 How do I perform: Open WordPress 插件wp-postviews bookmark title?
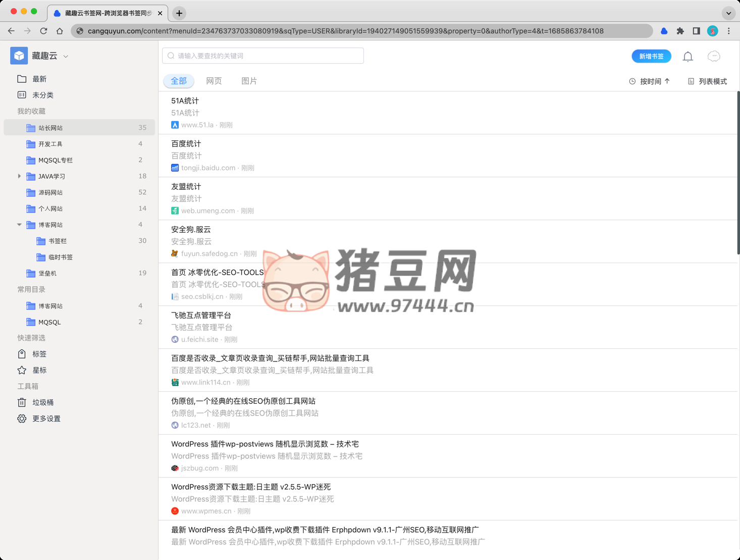265,444
